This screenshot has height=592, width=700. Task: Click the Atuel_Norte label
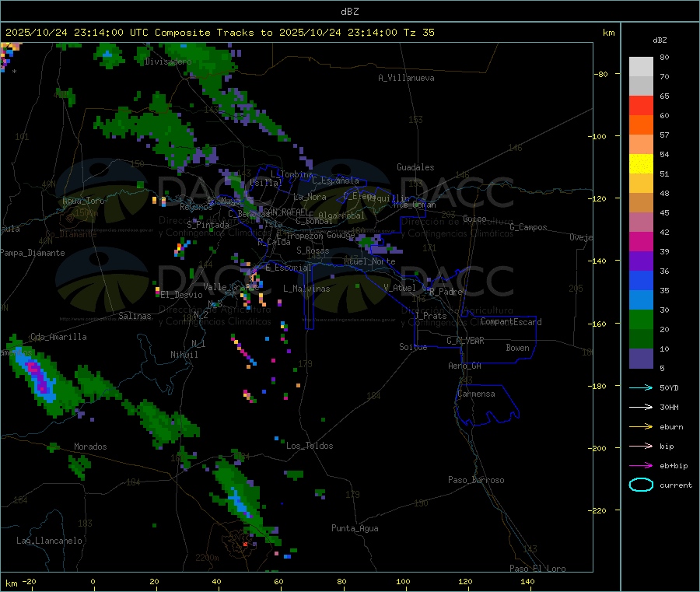point(369,261)
